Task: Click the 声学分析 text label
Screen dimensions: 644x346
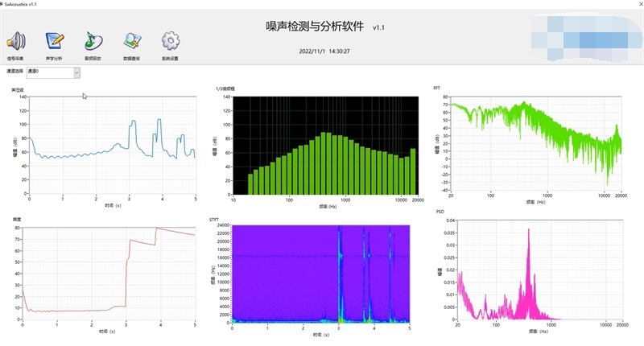Action: [x=55, y=59]
